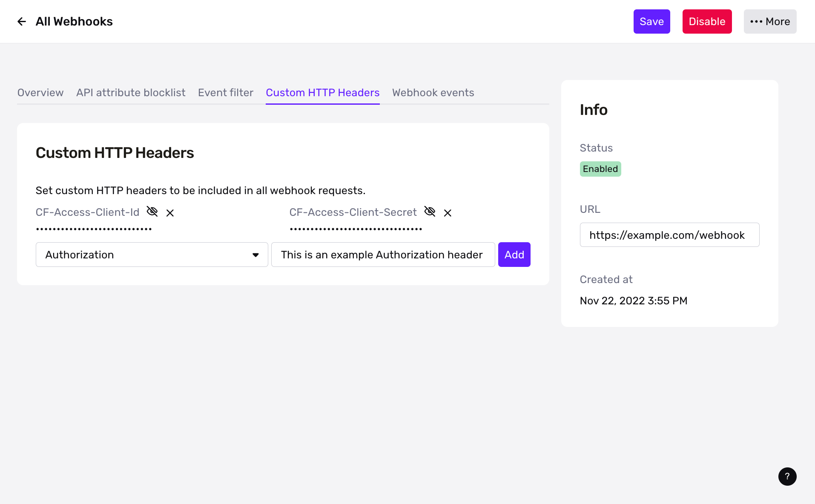Screen dimensions: 815x504
Task: Open the Webhook events tab
Action: (433, 92)
